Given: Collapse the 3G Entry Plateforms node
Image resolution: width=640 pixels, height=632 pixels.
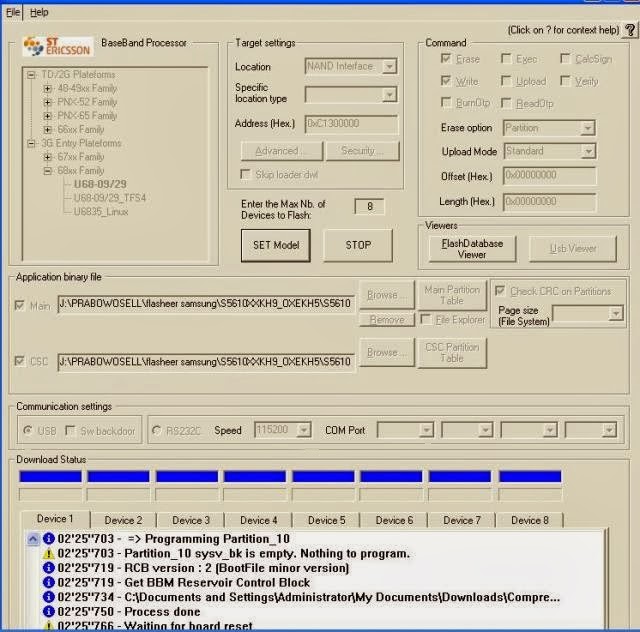Looking at the screenshot, I should [31, 143].
